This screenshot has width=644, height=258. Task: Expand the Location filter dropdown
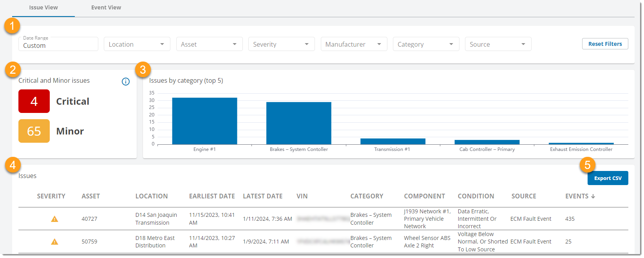pos(137,44)
